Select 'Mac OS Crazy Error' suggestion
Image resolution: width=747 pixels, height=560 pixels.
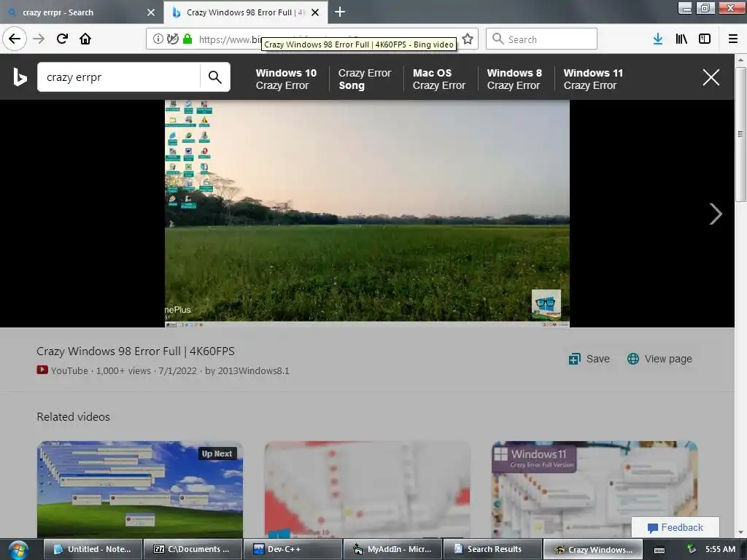(x=438, y=79)
